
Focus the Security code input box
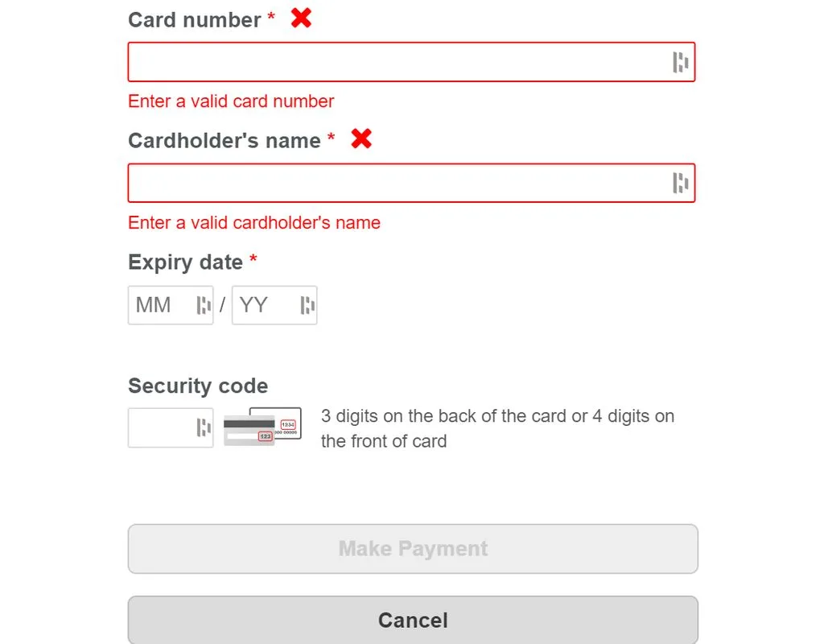[159, 427]
